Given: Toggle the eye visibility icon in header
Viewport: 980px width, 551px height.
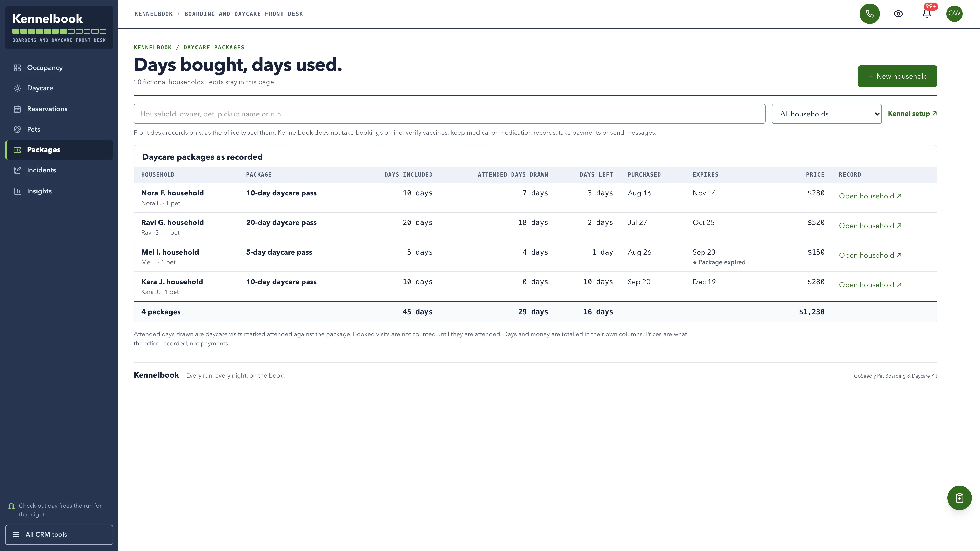Looking at the screenshot, I should point(898,14).
